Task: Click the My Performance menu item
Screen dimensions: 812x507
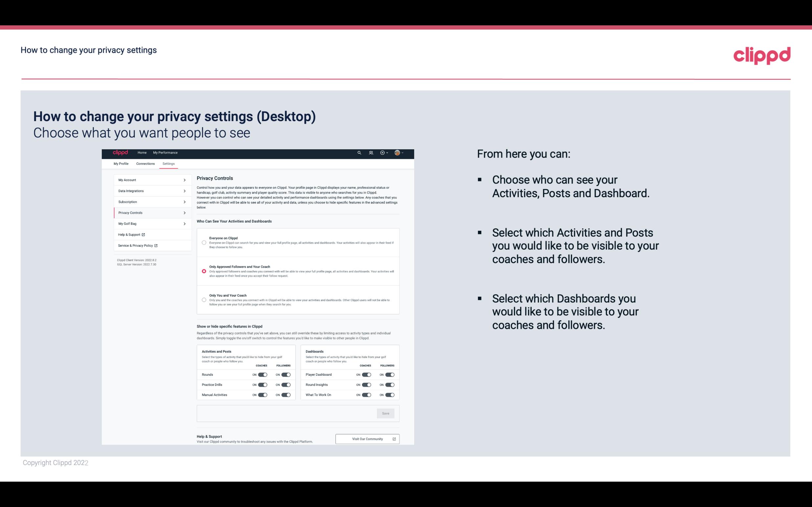Action: (x=166, y=153)
